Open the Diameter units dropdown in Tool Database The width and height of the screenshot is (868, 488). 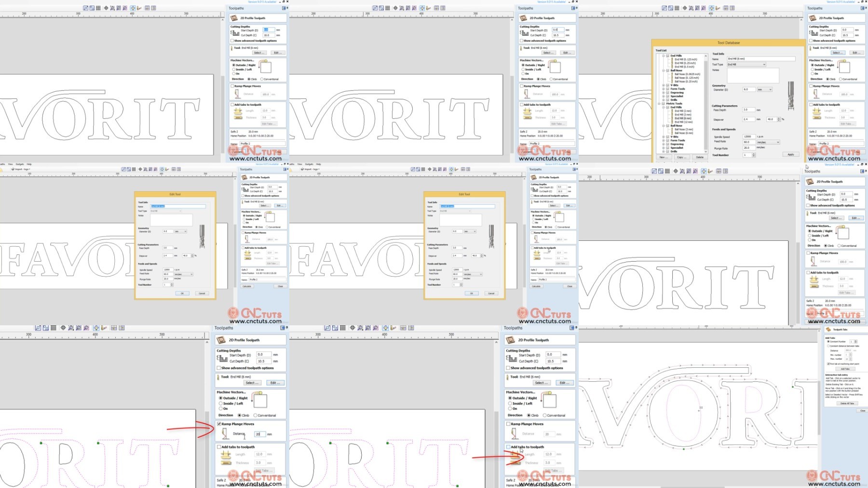coord(765,90)
